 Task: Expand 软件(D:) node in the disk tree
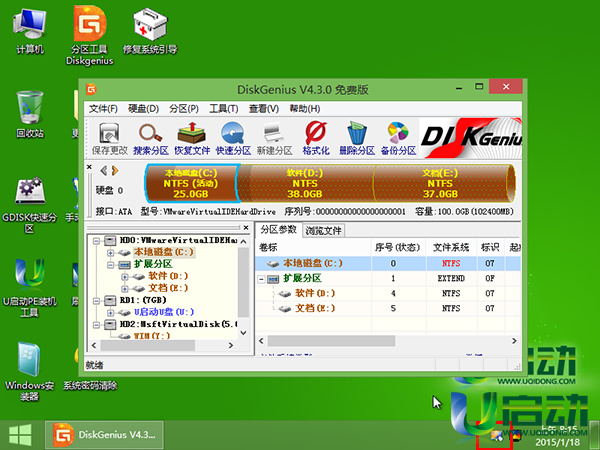click(x=124, y=276)
